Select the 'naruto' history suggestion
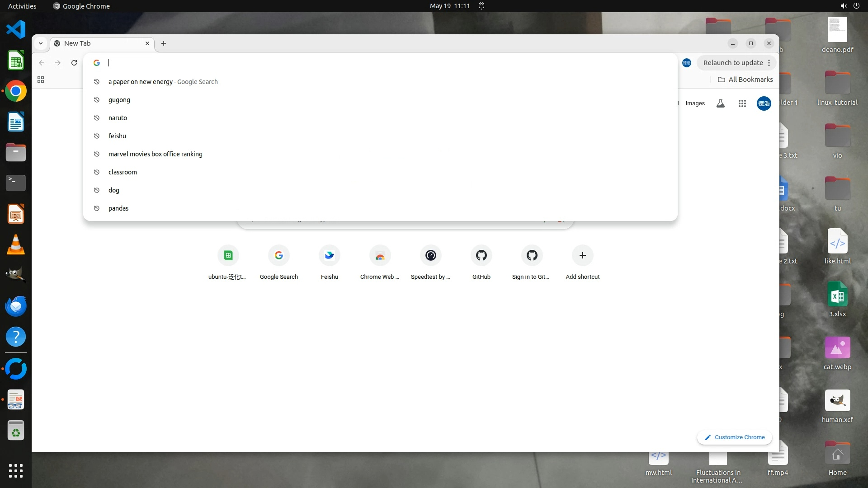Screen dimensions: 868x488 pos(118,118)
